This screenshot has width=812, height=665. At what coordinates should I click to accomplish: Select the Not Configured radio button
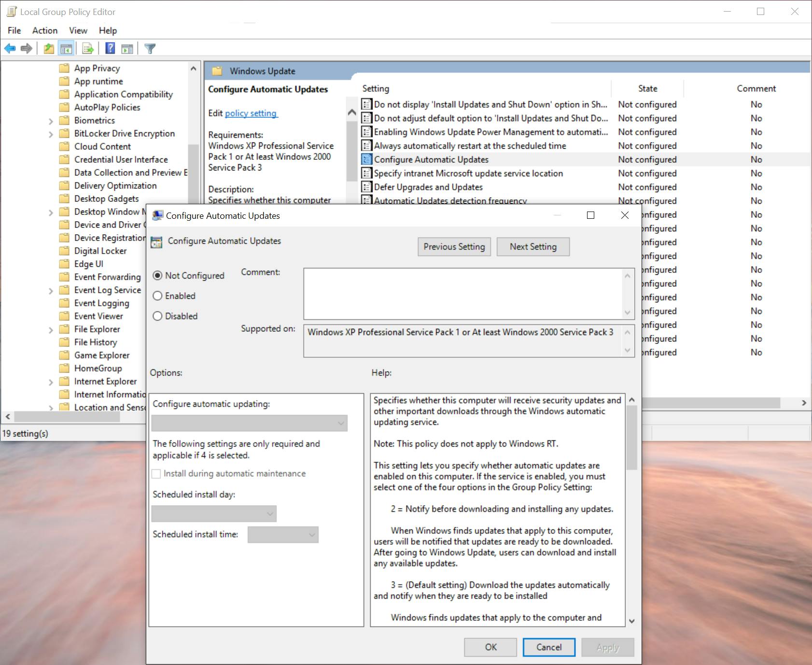coord(157,275)
